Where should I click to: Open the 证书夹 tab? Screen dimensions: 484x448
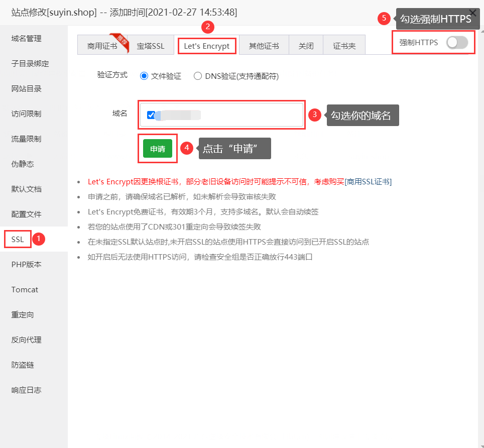coord(344,45)
